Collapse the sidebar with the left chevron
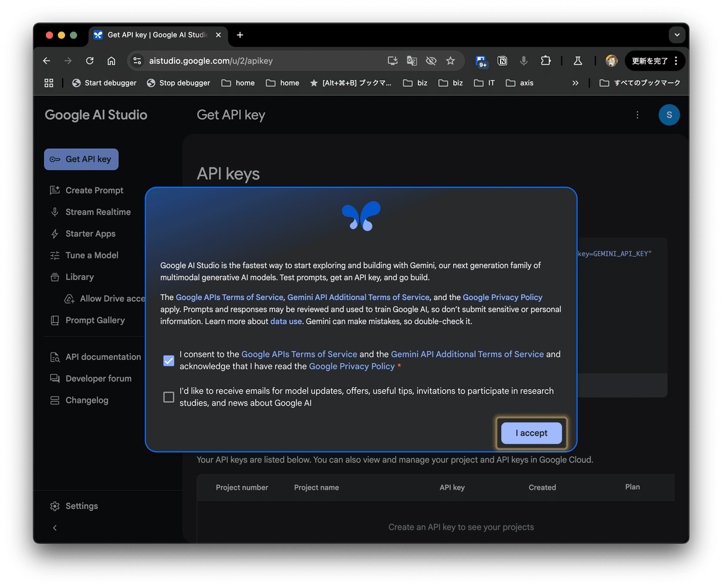 pos(55,528)
